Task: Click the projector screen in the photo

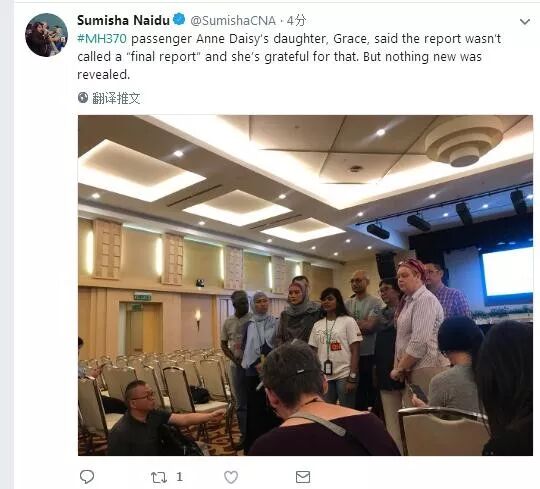Action: tap(507, 273)
